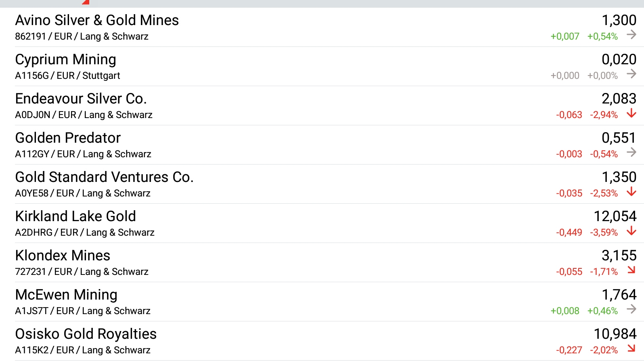
Task: Click the Golden Predator A112GY subtitle line
Action: pyautogui.click(x=83, y=154)
